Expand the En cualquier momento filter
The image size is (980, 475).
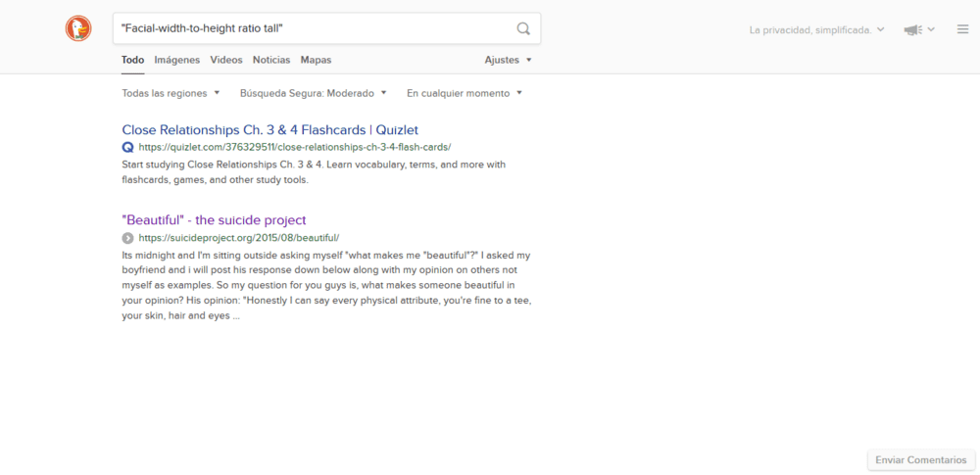pyautogui.click(x=465, y=93)
